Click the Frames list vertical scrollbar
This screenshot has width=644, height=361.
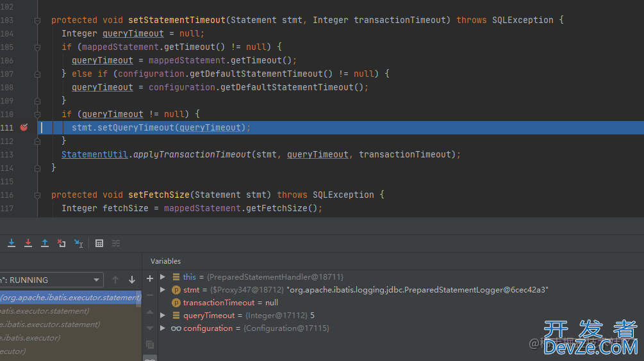coord(139,300)
